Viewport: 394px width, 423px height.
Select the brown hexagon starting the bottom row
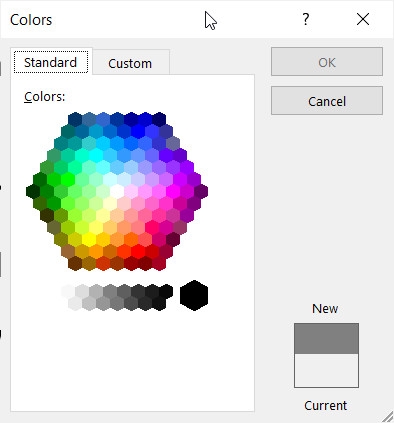pos(75,263)
